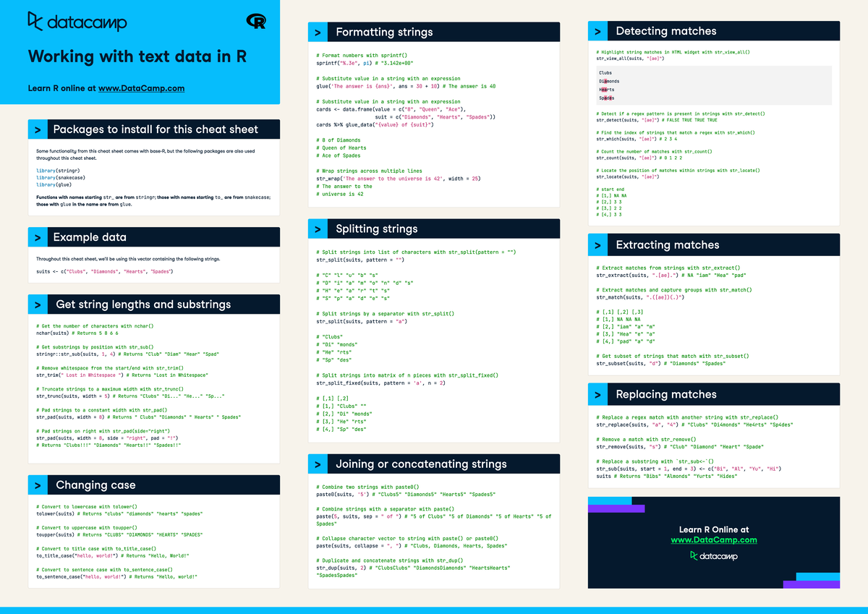Screen dimensions: 868x614
Task: Click the chevron on Changing case header
Action: click(38, 485)
